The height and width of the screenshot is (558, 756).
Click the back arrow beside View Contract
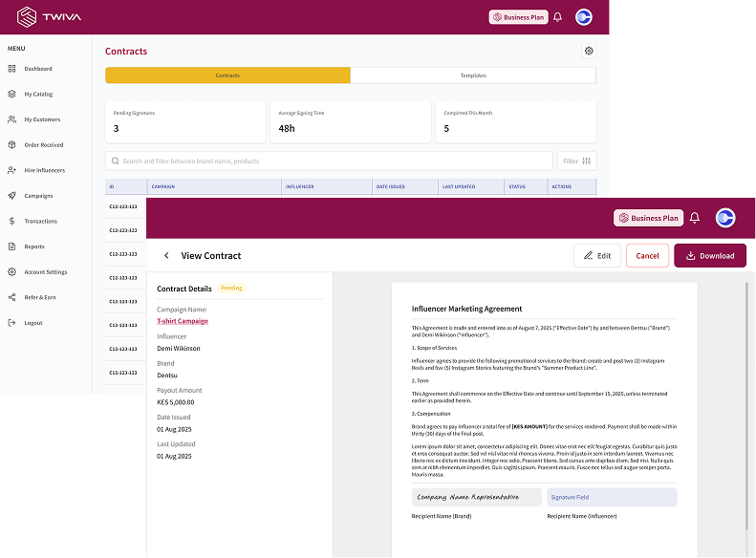click(166, 256)
